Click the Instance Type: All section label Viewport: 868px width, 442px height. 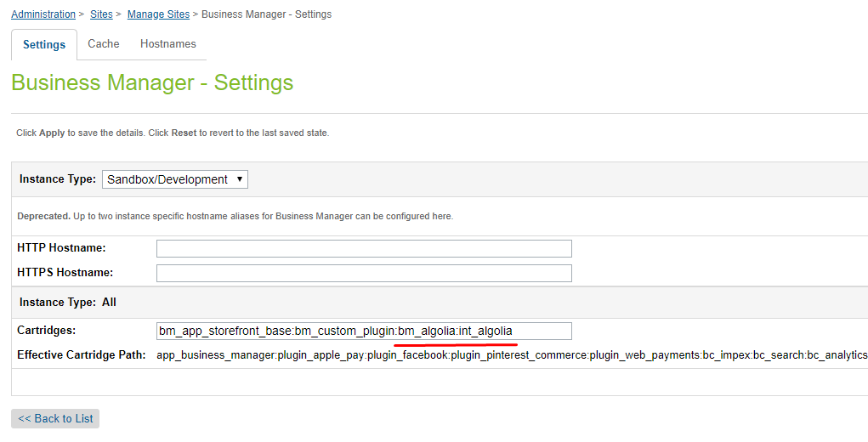point(67,303)
